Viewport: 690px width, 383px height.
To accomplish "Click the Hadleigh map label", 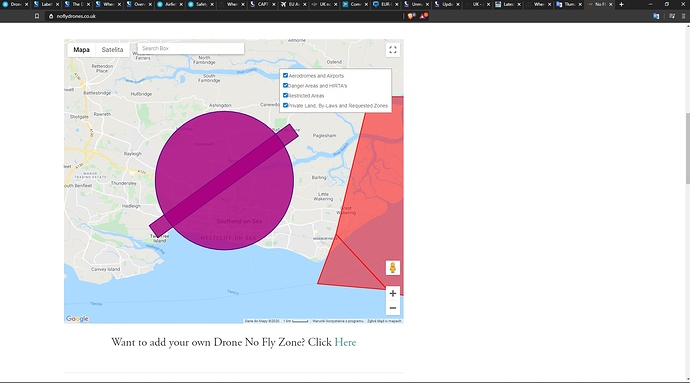I will pyautogui.click(x=131, y=206).
